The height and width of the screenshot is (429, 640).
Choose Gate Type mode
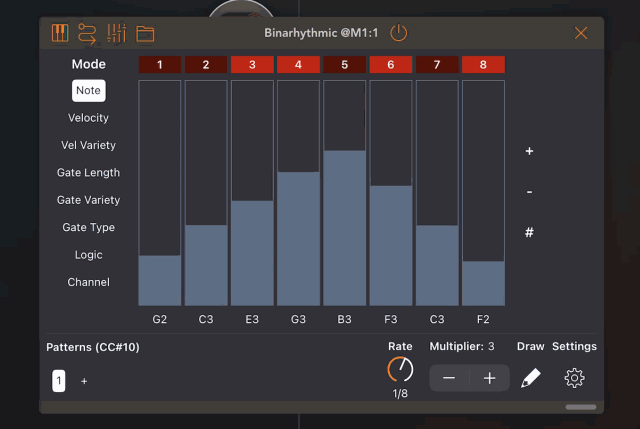(89, 227)
